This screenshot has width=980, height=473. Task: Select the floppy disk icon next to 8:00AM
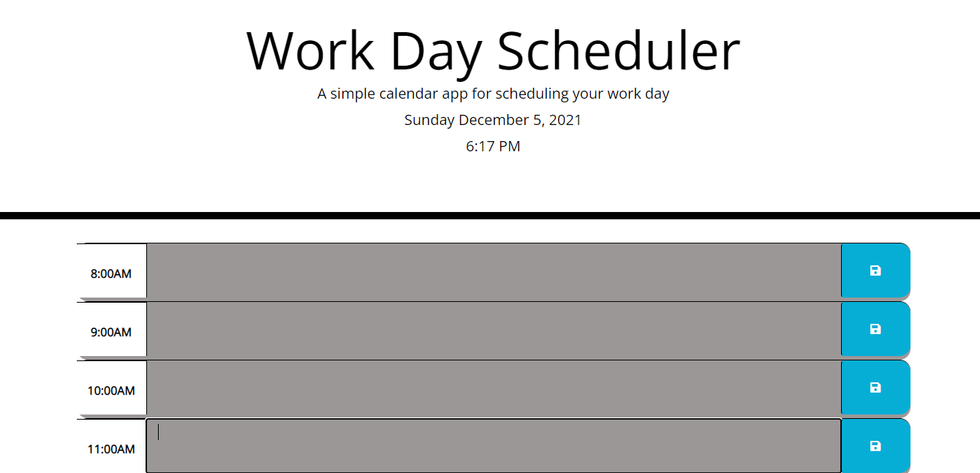(875, 270)
